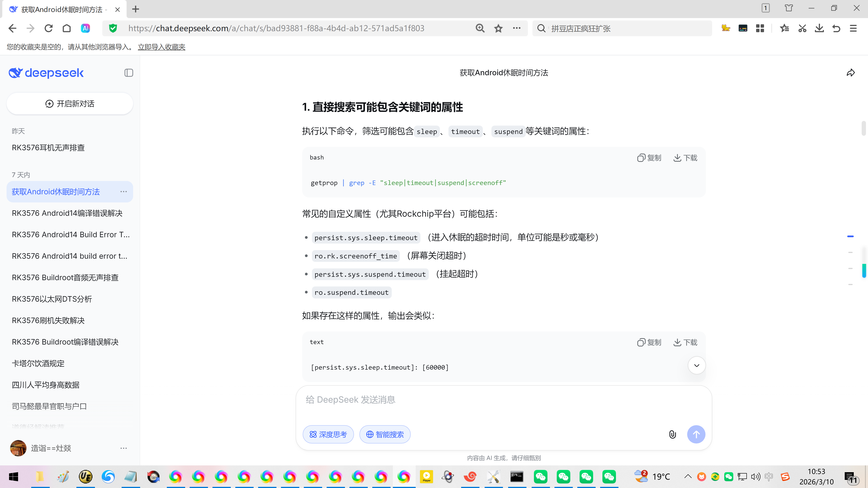Click 立即导入收藏夹 import bookmarks link

(x=161, y=47)
